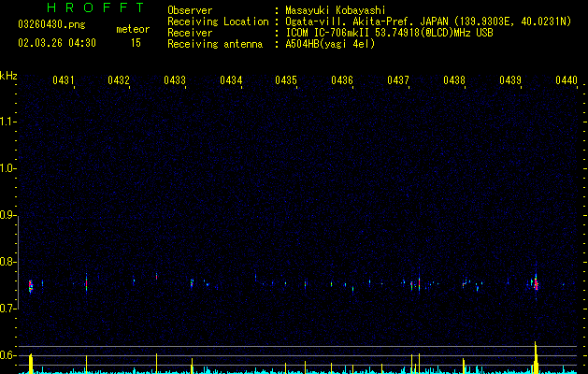The height and width of the screenshot is (374, 588).
Task: Click the Ogata-vill. Akita-Pref. JAPAN location text
Action: pos(428,22)
